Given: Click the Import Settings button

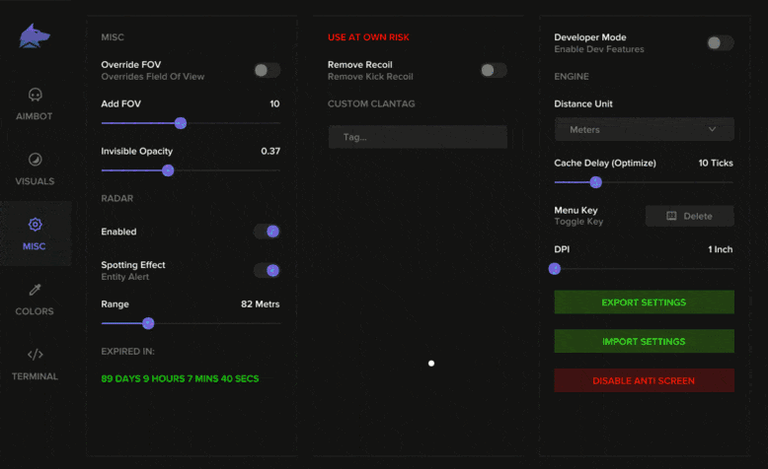Looking at the screenshot, I should coord(643,341).
